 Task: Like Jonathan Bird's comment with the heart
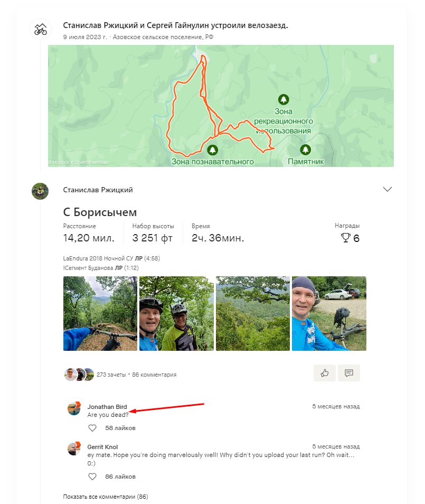[92, 428]
